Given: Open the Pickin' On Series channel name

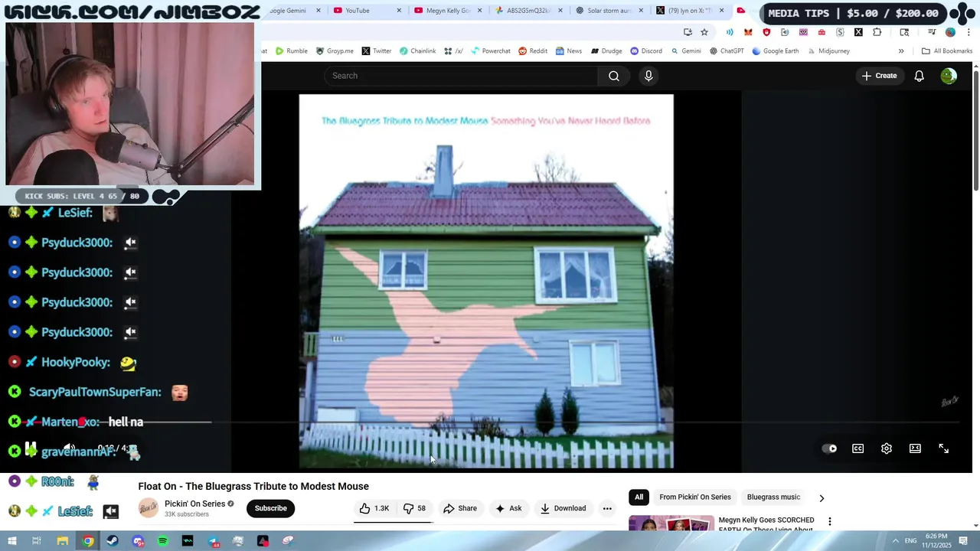Looking at the screenshot, I should tap(194, 504).
